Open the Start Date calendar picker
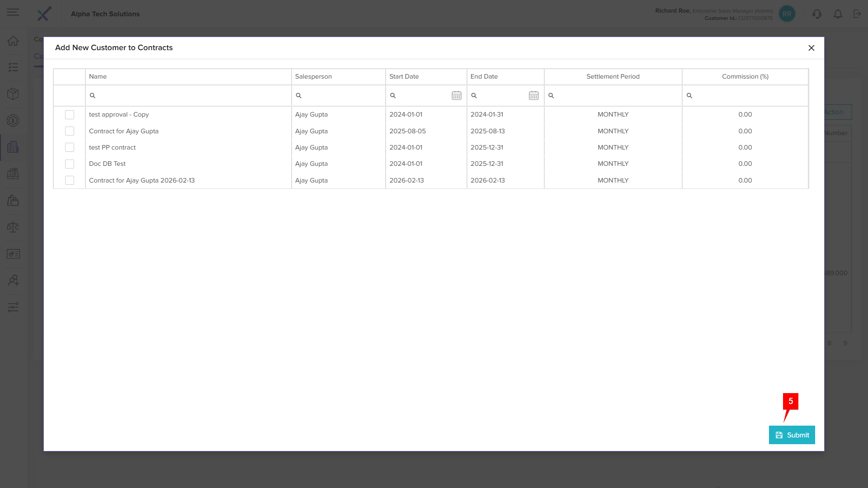 coord(456,95)
